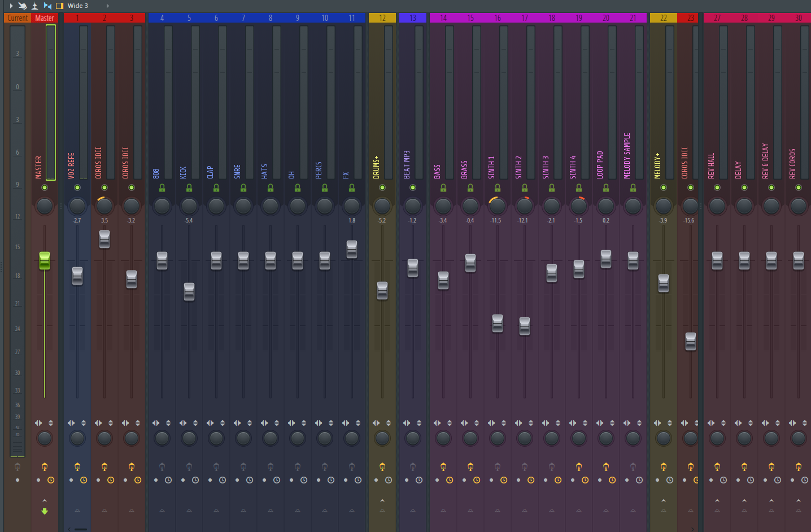Click the green Master output routing arrow
The width and height of the screenshot is (811, 532).
point(45,512)
